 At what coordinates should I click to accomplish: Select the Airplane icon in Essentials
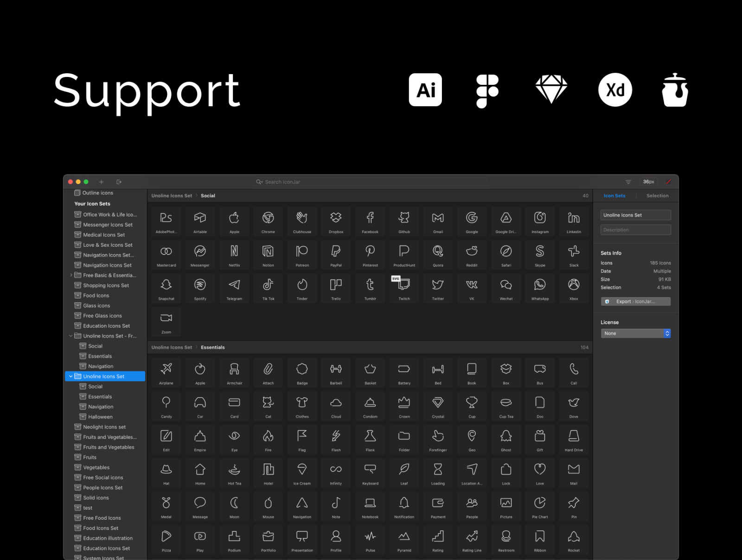pos(166,373)
